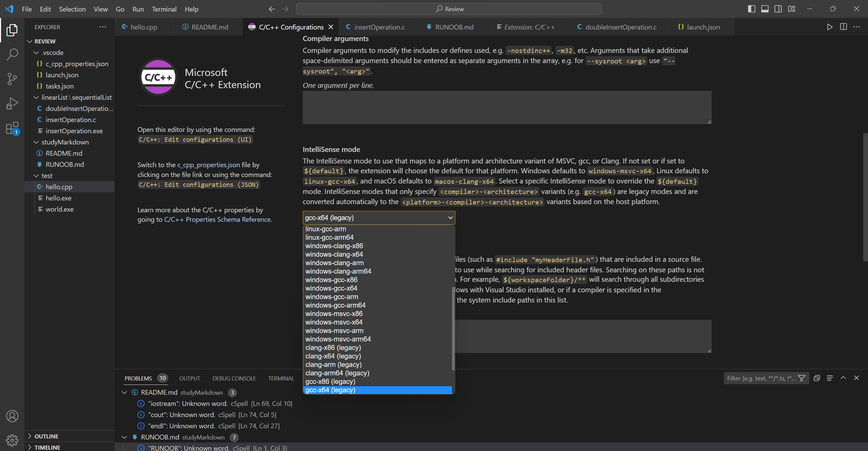This screenshot has width=868, height=451.
Task: Open Explorer Views and More Actions
Action: 103,27
